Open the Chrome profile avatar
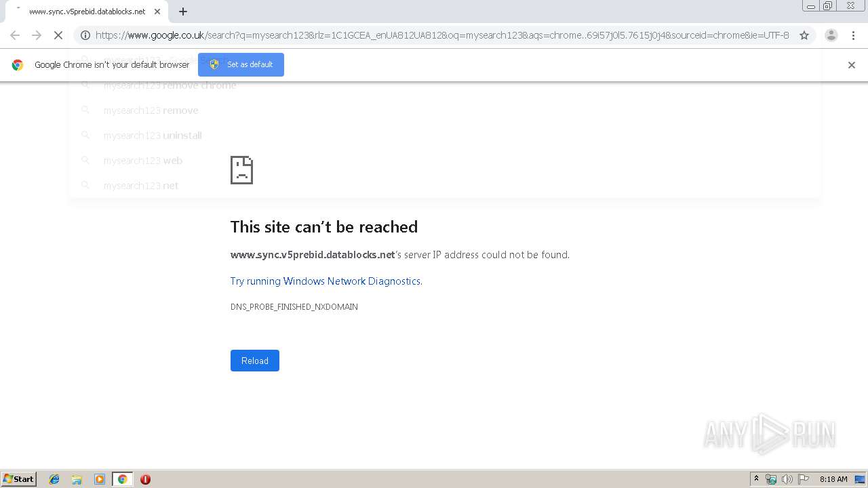The width and height of the screenshot is (868, 488). coord(831,35)
